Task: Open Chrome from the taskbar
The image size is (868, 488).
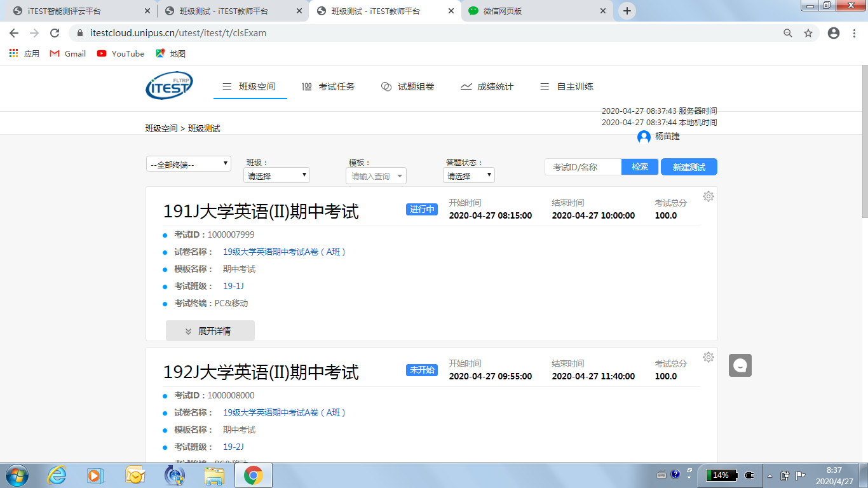Action: coord(254,475)
